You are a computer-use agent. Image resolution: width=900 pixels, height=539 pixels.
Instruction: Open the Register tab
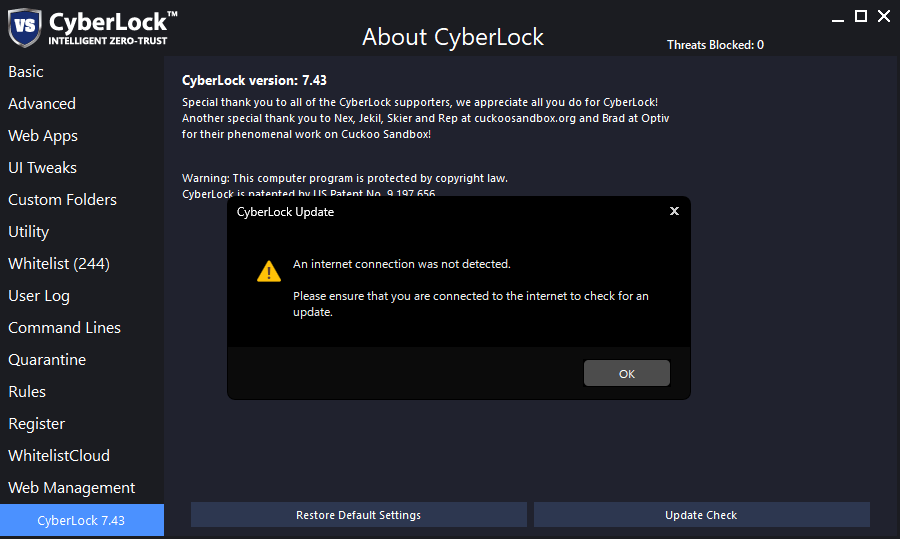pos(36,424)
